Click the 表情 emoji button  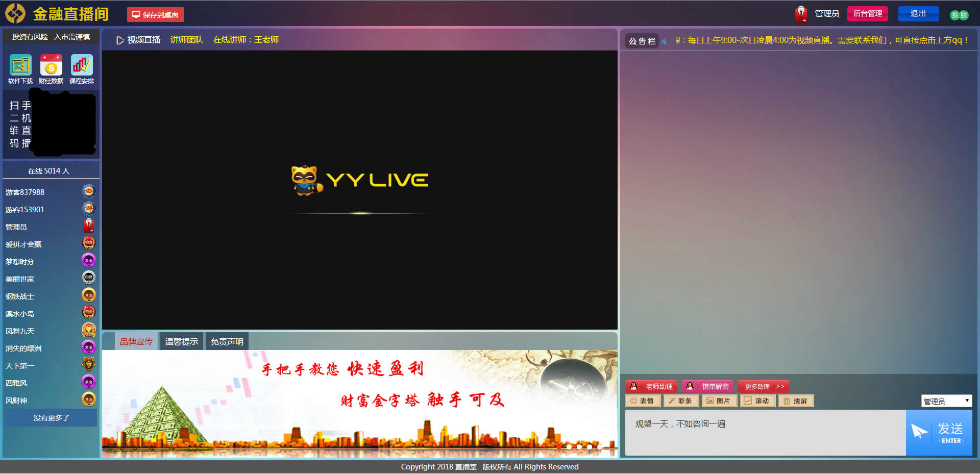click(643, 401)
